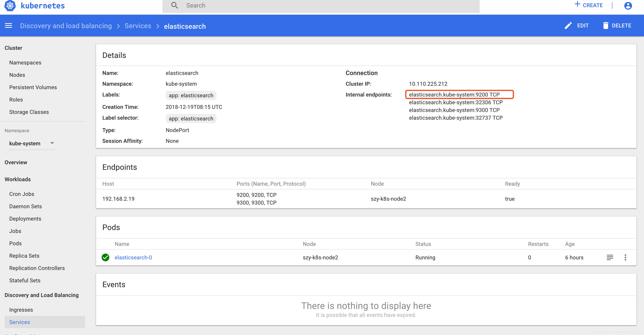Click the 9200, 9200, TCP port entry

257,195
